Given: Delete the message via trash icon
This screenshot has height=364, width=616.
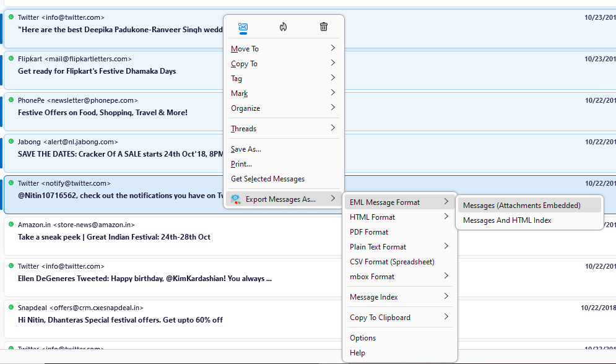Looking at the screenshot, I should pos(323,27).
